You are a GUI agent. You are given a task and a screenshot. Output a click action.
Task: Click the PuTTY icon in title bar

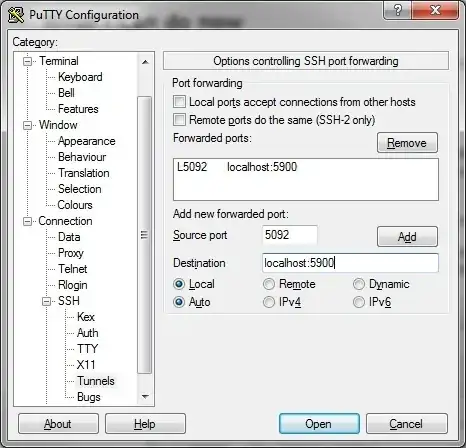(16, 15)
